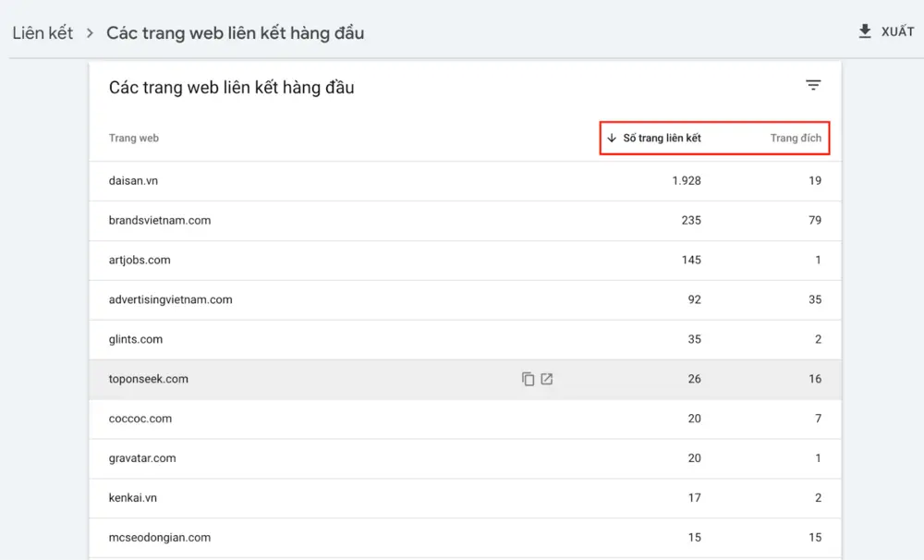Open toponseek.com in new tab icon
Image resolution: width=924 pixels, height=560 pixels.
point(547,379)
